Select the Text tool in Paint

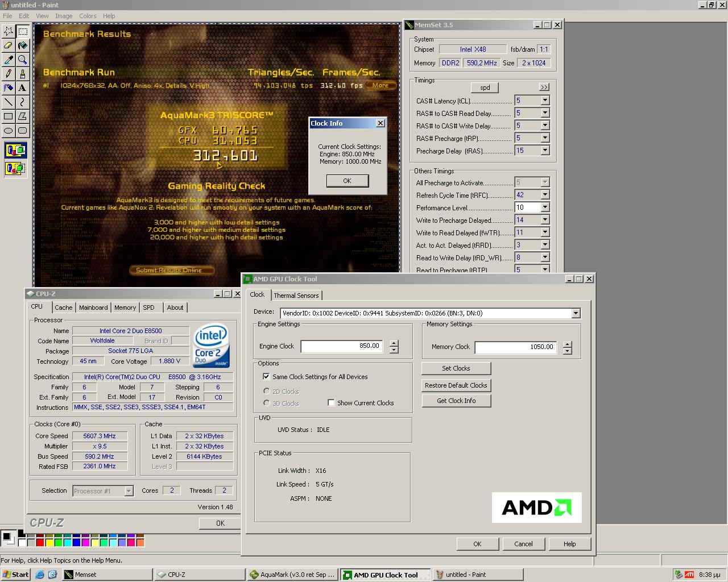coord(23,88)
